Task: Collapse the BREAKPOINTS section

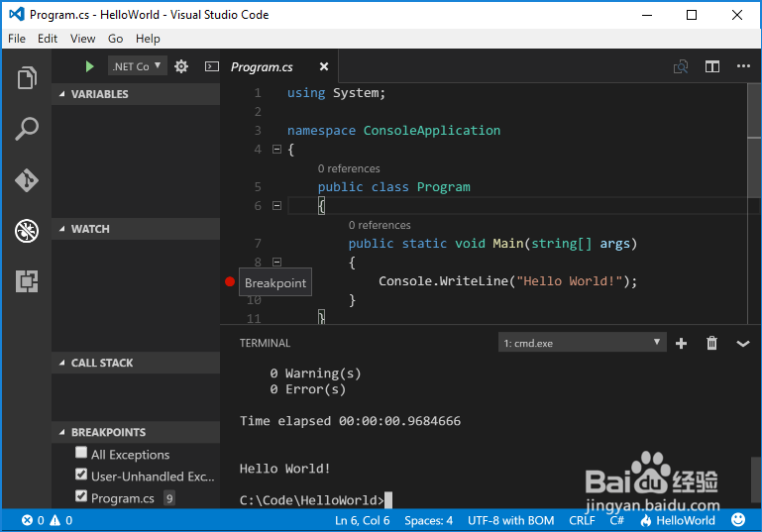Action: pos(136,432)
